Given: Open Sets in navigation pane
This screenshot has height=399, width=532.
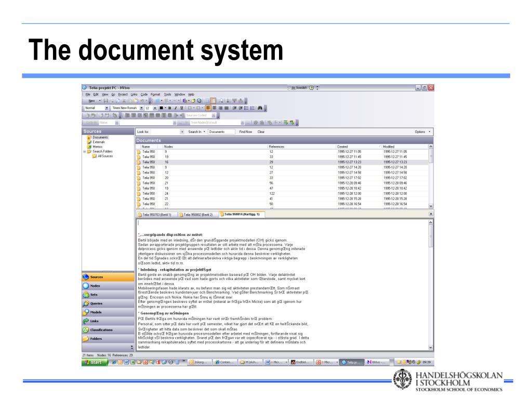Looking at the screenshot, I should [108, 295].
